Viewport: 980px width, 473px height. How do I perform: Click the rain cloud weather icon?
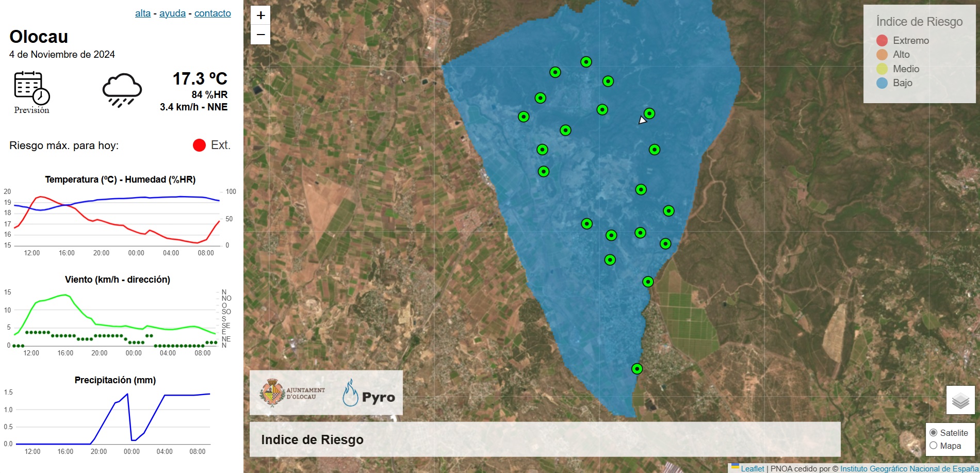[123, 89]
